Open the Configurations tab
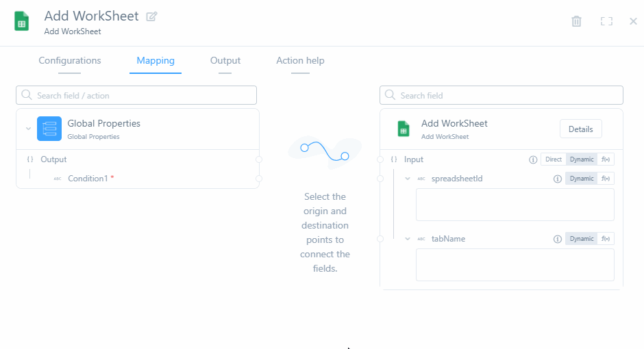644x349 pixels. [70, 61]
